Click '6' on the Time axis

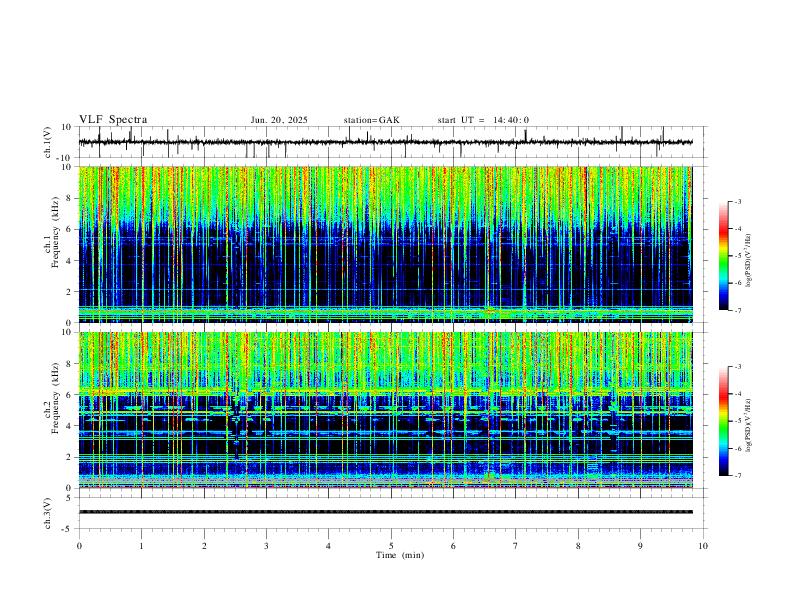(453, 546)
